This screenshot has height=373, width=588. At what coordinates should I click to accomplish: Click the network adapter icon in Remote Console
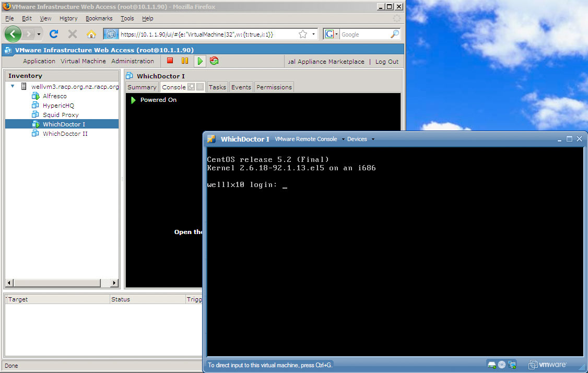click(x=512, y=364)
